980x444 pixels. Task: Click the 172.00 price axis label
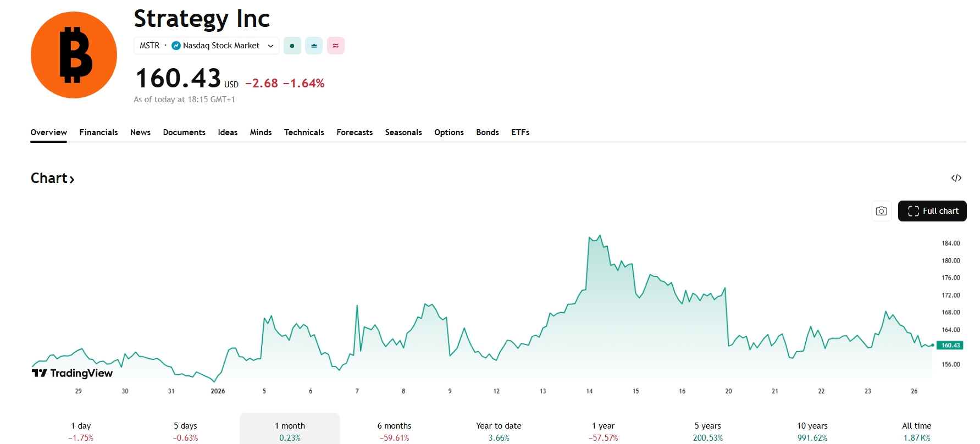[951, 295]
